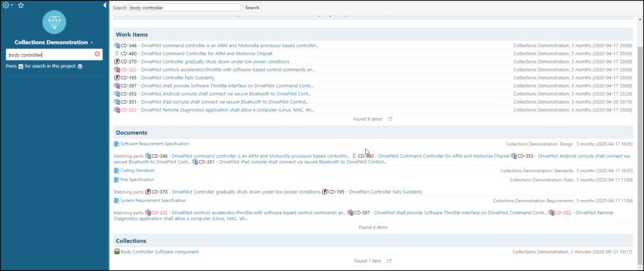Export the Work Items results list
Image resolution: width=644 pixels, height=271 pixels.
point(390,119)
